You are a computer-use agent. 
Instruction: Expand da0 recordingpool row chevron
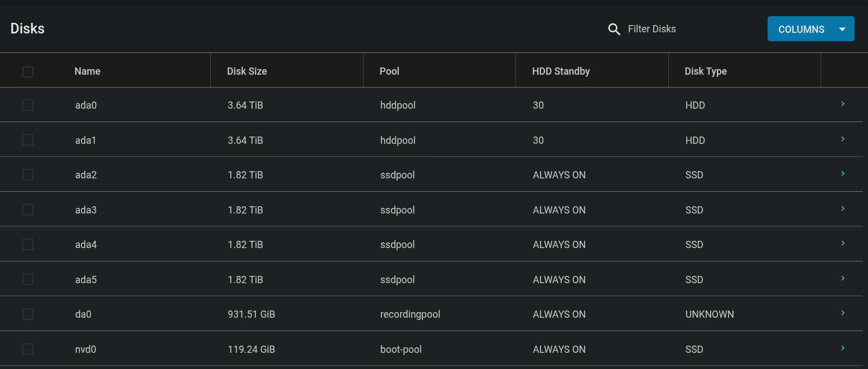coord(843,313)
